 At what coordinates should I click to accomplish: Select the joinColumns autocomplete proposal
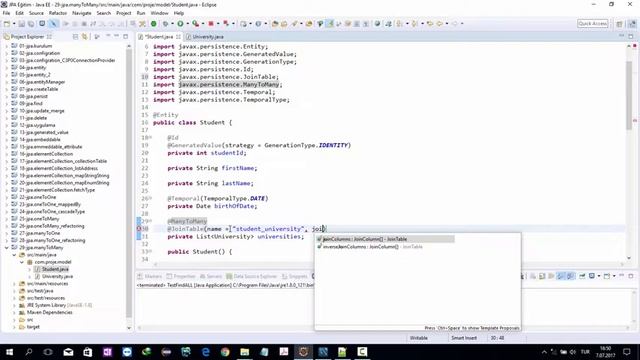[x=385, y=239]
